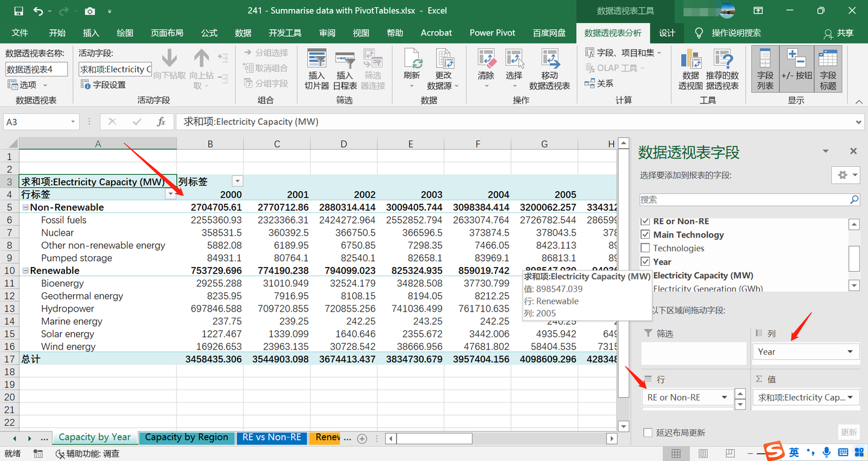Open 字段设置 (Field Settings)

pos(103,84)
